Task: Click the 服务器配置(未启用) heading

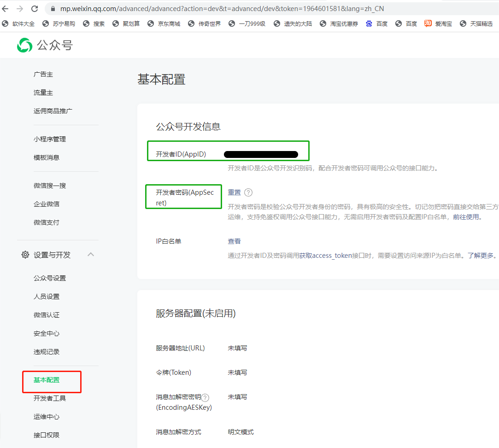Action: [x=196, y=313]
